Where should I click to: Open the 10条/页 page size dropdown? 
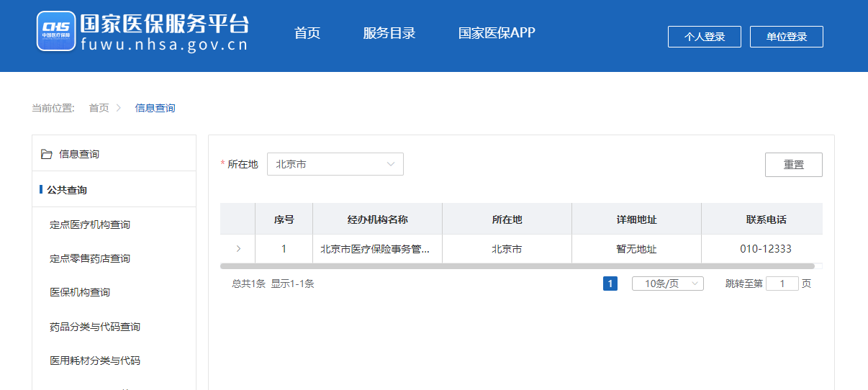(x=667, y=284)
